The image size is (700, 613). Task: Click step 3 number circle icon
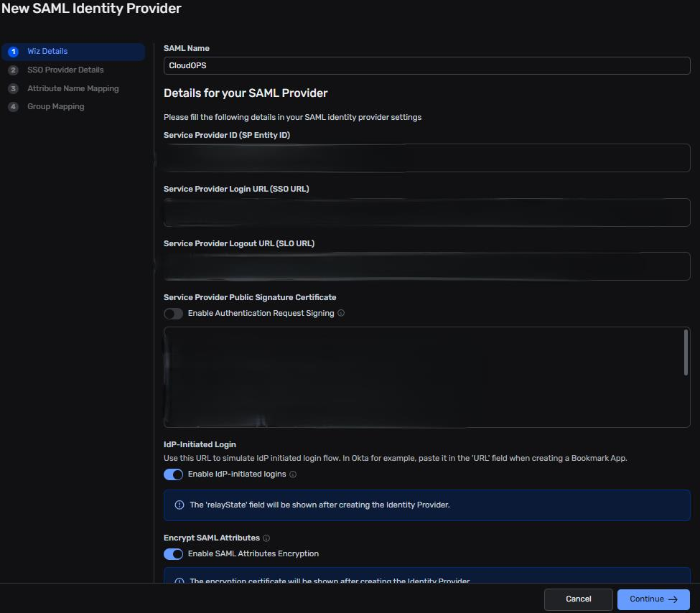click(13, 89)
